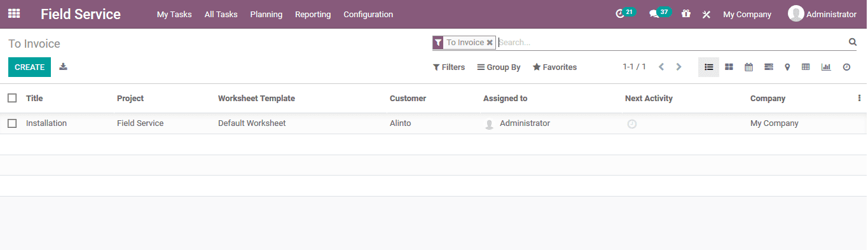Screen dimensions: 868x250
Task: Open the Planning menu
Action: pos(266,14)
